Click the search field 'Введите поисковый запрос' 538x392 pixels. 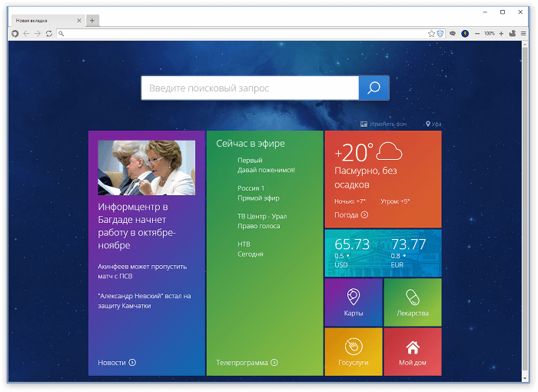click(250, 88)
